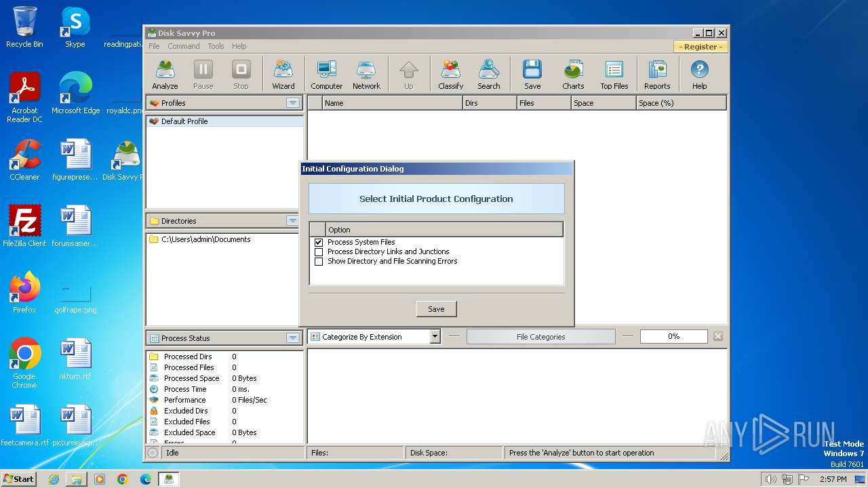Screen dimensions: 868x488
Task: Open the Command menu
Action: click(184, 46)
